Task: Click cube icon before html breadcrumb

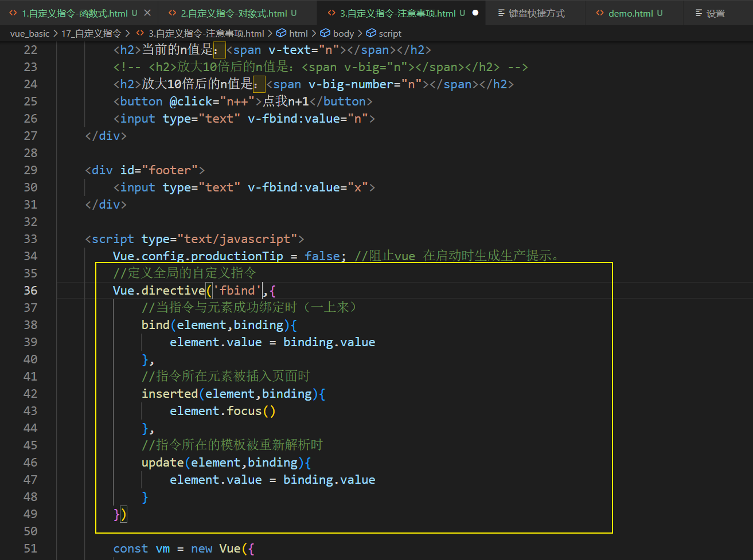Action: click(281, 33)
